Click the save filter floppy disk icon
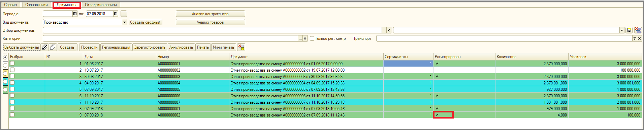 [x=629, y=30]
